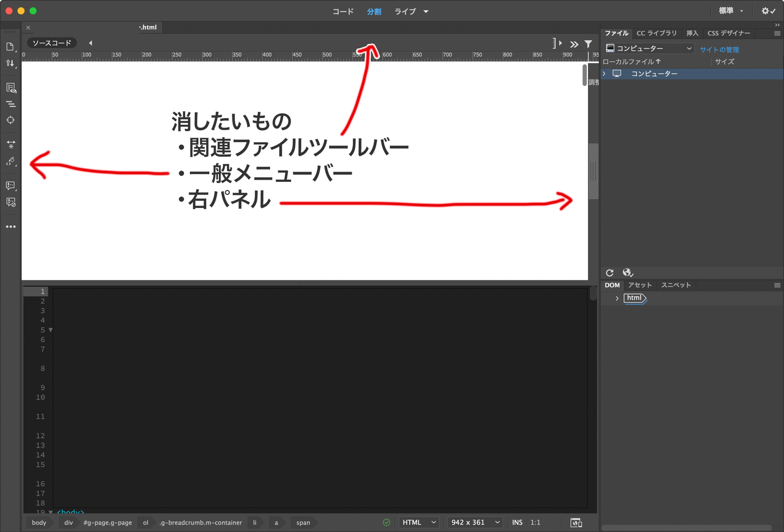Image resolution: width=784 pixels, height=532 pixels.
Task: Select the ソースコード button
Action: click(x=52, y=43)
